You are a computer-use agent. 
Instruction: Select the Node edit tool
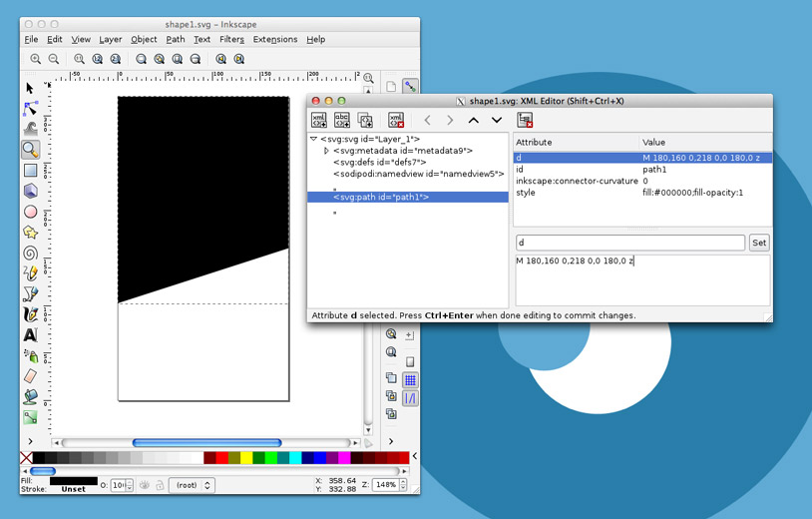(30, 108)
